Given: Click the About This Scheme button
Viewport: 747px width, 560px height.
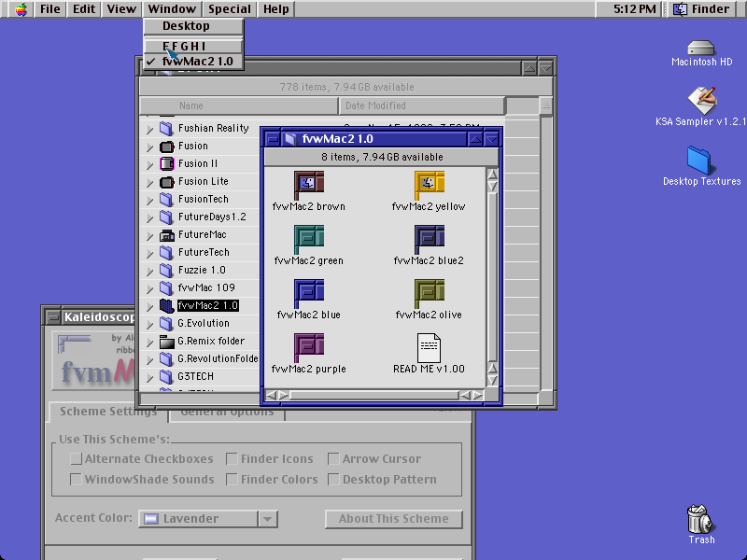Looking at the screenshot, I should [393, 519].
